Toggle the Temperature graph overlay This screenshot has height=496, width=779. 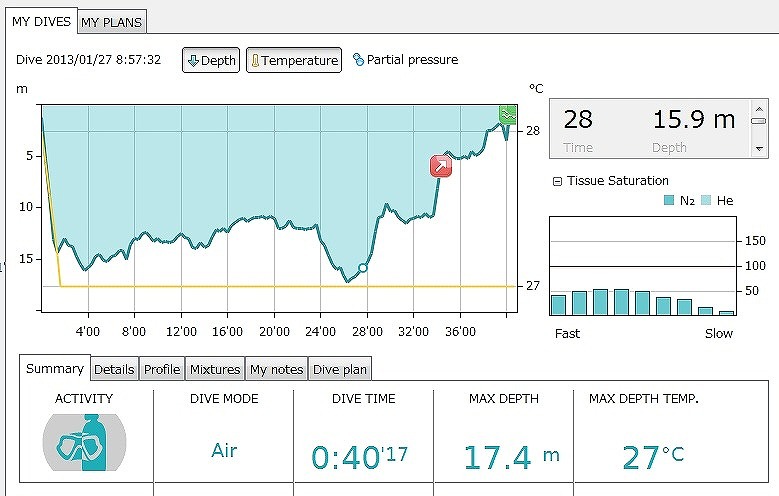(x=293, y=61)
